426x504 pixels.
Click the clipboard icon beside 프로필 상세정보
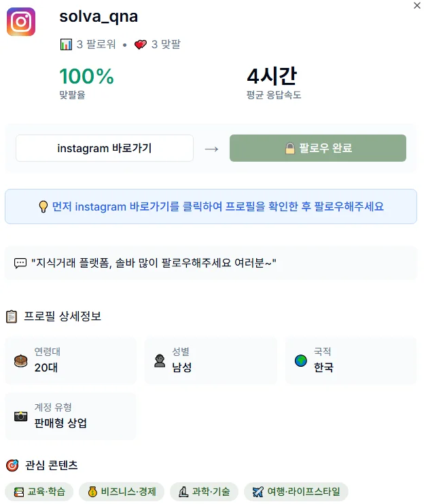tap(12, 317)
